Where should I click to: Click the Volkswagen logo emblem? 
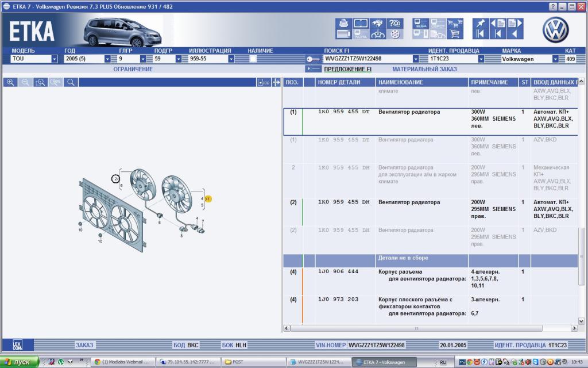[x=555, y=29]
